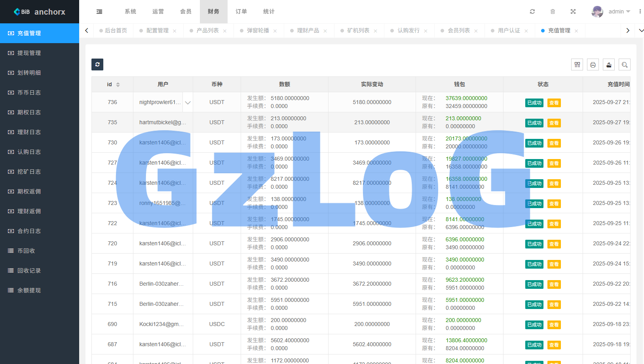Viewport: 644px width, 364px height.
Task: Close the 产品列表 tab
Action: pos(225,31)
